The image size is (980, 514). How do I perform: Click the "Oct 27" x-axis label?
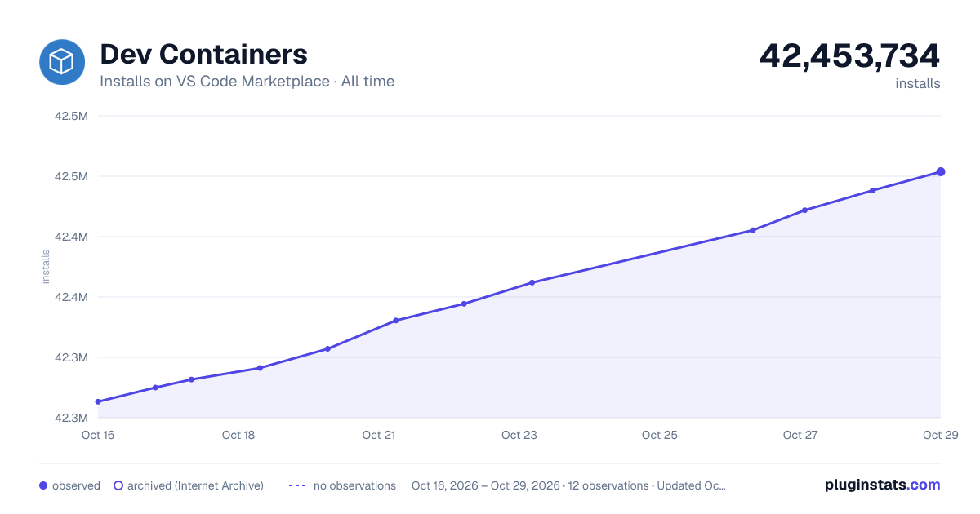coord(800,435)
